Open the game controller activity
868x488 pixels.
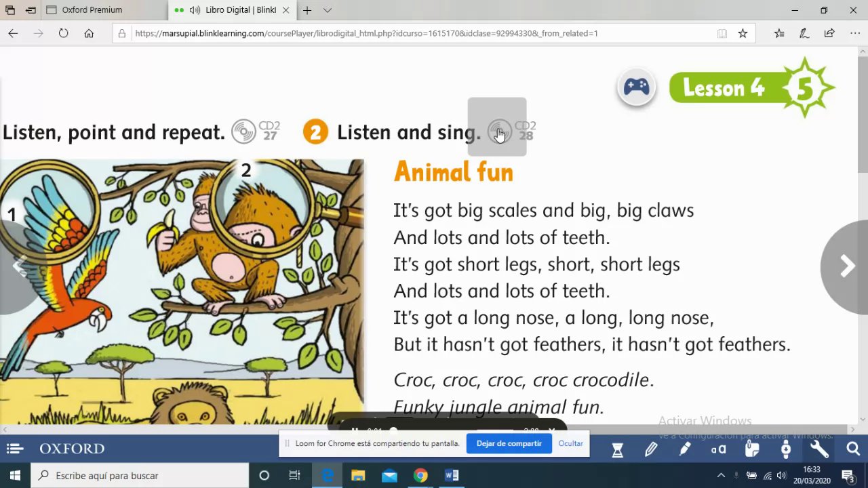point(636,87)
